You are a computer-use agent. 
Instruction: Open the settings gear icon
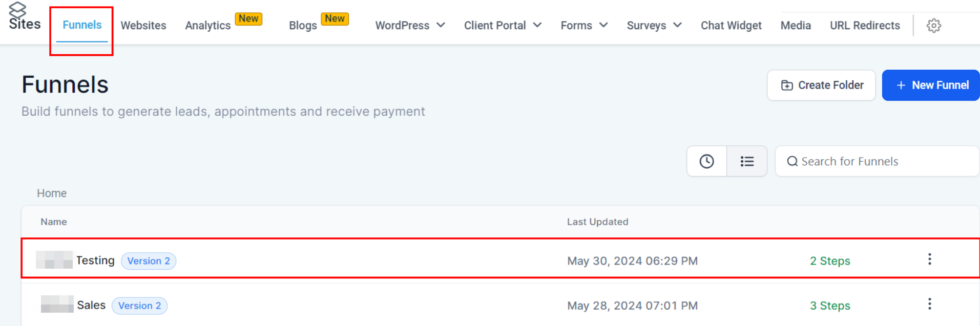click(934, 26)
